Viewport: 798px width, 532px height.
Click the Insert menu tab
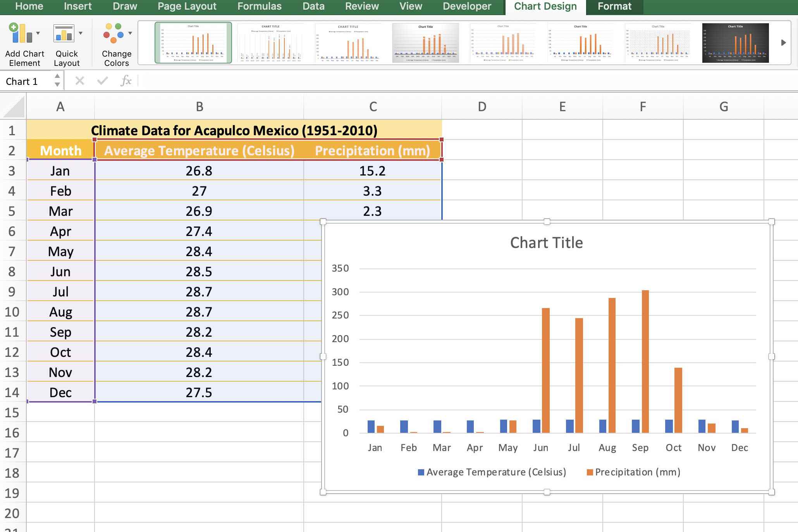(x=77, y=6)
